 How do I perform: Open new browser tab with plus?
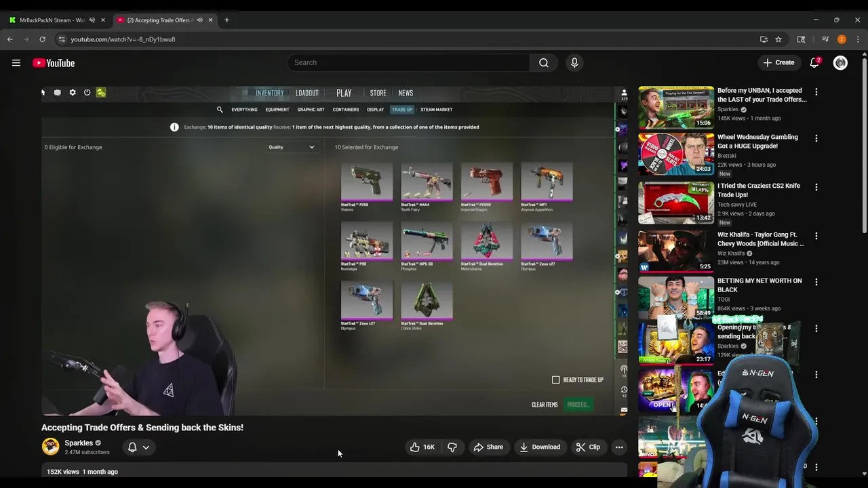point(226,20)
